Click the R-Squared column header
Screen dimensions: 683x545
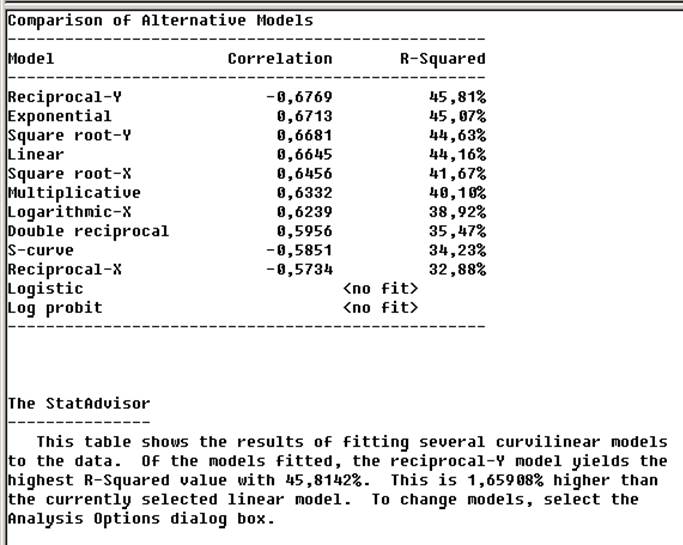click(x=443, y=59)
